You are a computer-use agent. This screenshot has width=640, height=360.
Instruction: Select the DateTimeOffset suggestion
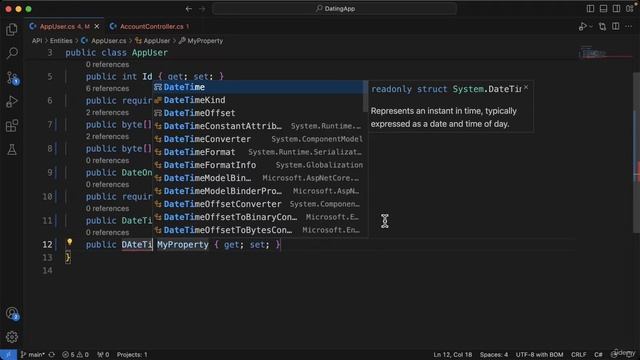pyautogui.click(x=258, y=113)
